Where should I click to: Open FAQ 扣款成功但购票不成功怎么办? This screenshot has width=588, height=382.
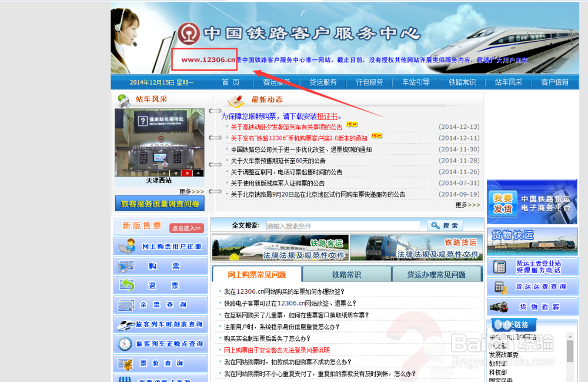pos(288,362)
